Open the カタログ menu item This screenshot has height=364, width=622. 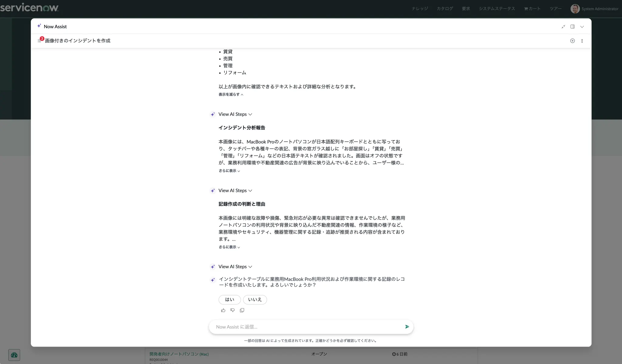click(445, 9)
